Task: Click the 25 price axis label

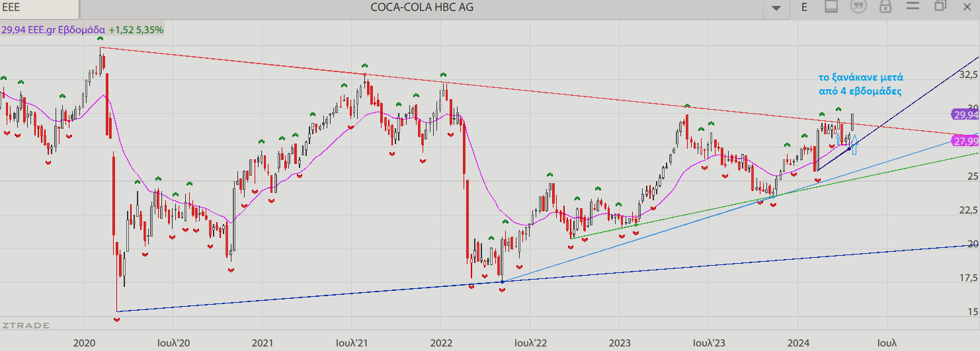Action: click(x=973, y=176)
